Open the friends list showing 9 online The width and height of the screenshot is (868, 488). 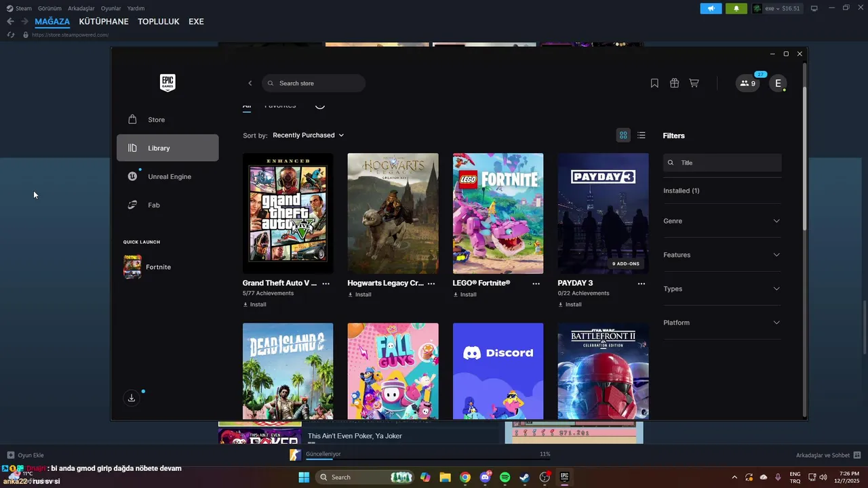point(748,83)
